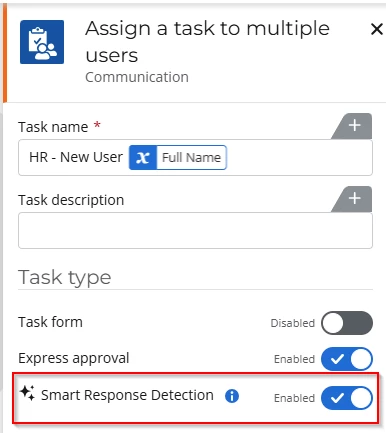
Task: Click 'HR - New User' text in field
Action: coord(76,157)
